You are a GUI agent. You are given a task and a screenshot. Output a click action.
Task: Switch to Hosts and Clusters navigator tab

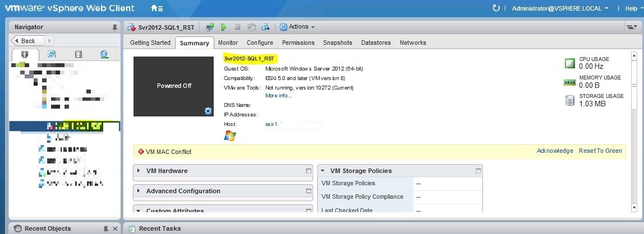[25, 54]
